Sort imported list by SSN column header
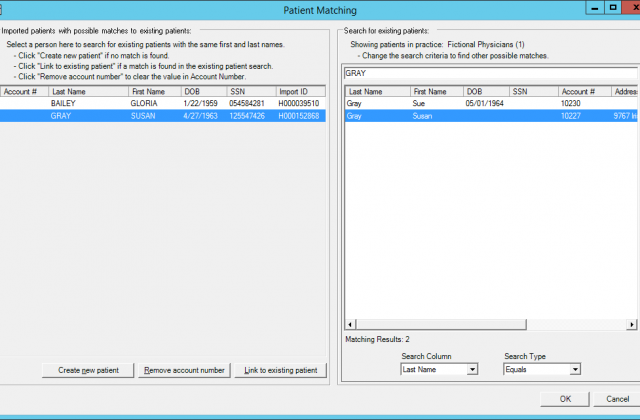Image resolution: width=640 pixels, height=420 pixels. [248, 91]
